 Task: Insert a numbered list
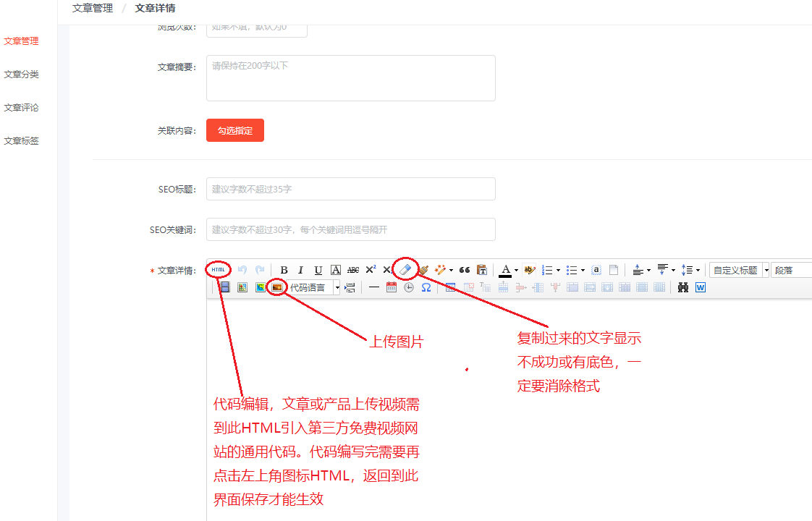(547, 270)
